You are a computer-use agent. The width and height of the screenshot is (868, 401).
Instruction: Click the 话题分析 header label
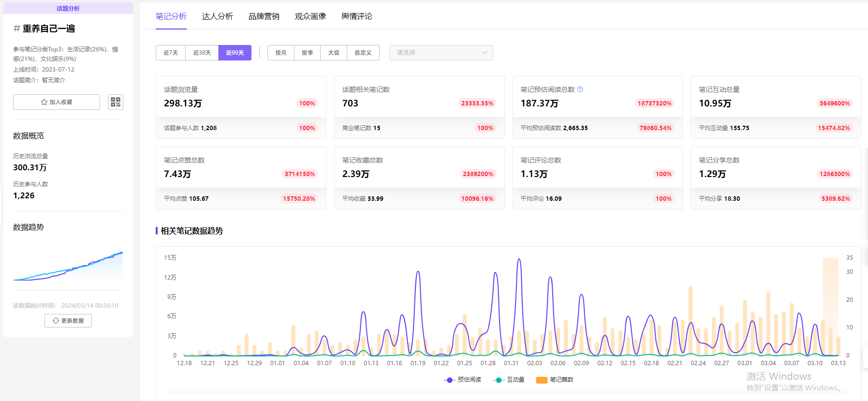68,8
